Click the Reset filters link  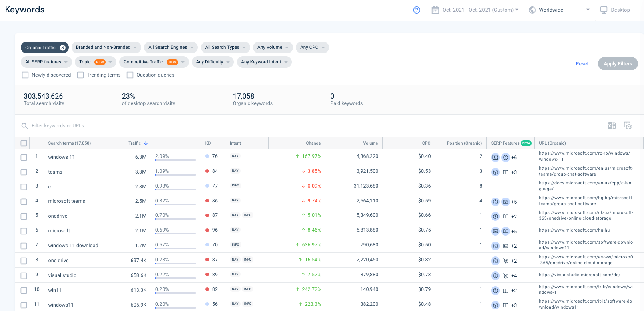tap(582, 64)
